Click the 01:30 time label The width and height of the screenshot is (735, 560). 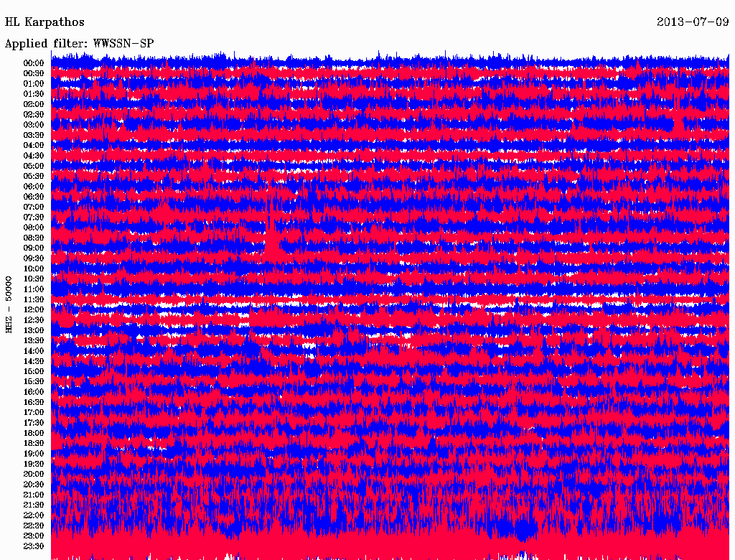tap(34, 94)
